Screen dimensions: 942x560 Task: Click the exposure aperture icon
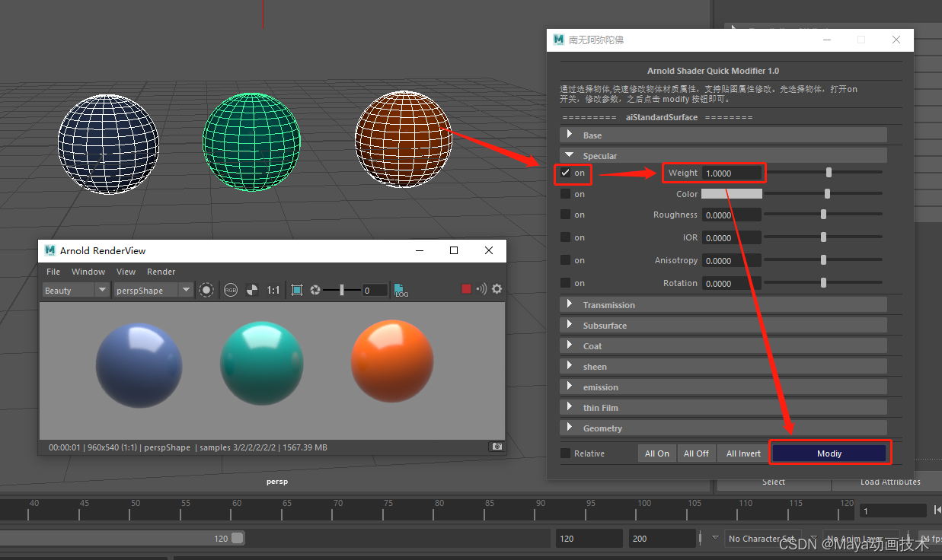pyautogui.click(x=315, y=290)
